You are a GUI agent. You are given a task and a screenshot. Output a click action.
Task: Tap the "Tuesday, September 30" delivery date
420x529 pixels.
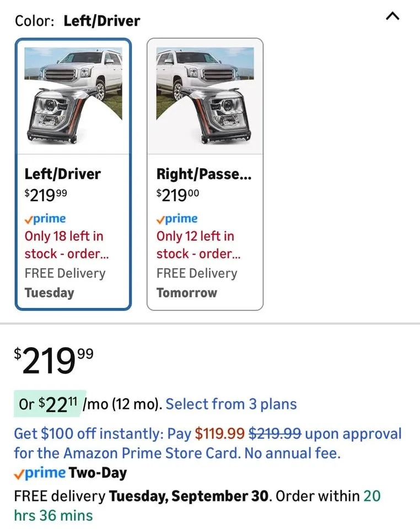[190, 495]
